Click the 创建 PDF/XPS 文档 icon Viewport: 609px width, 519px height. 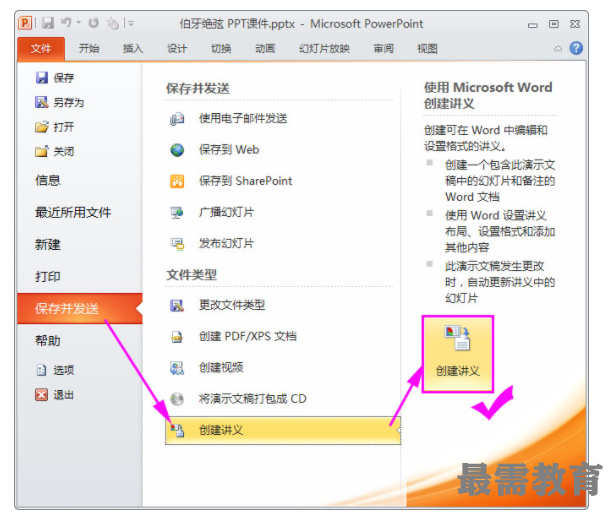click(177, 337)
